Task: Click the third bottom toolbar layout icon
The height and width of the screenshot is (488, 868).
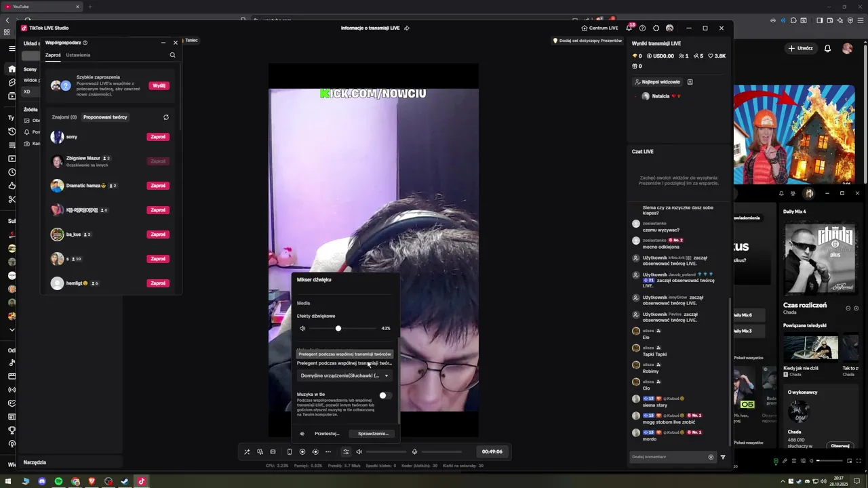Action: 273,451
